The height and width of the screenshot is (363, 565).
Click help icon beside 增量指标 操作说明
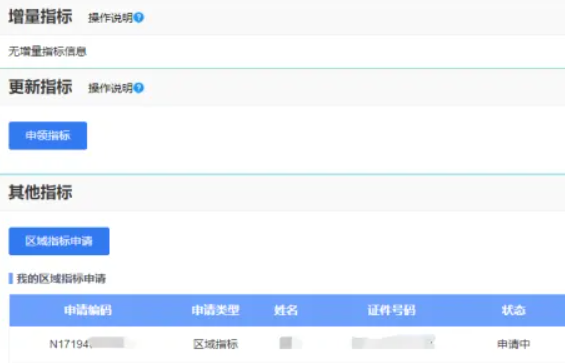[139, 17]
